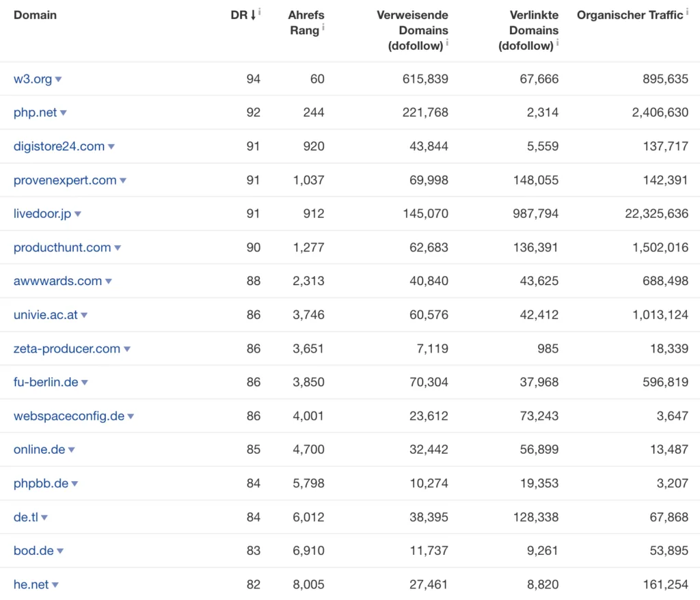Open the producthunt.com domain link

62,247
